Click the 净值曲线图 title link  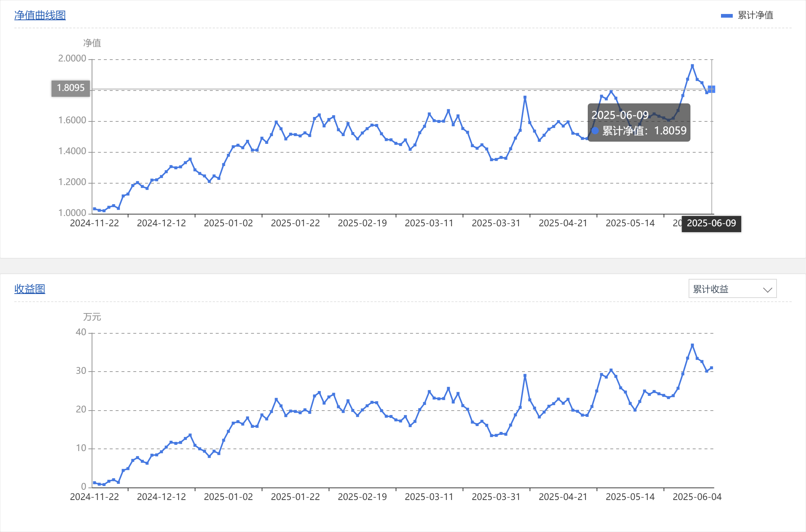click(40, 15)
